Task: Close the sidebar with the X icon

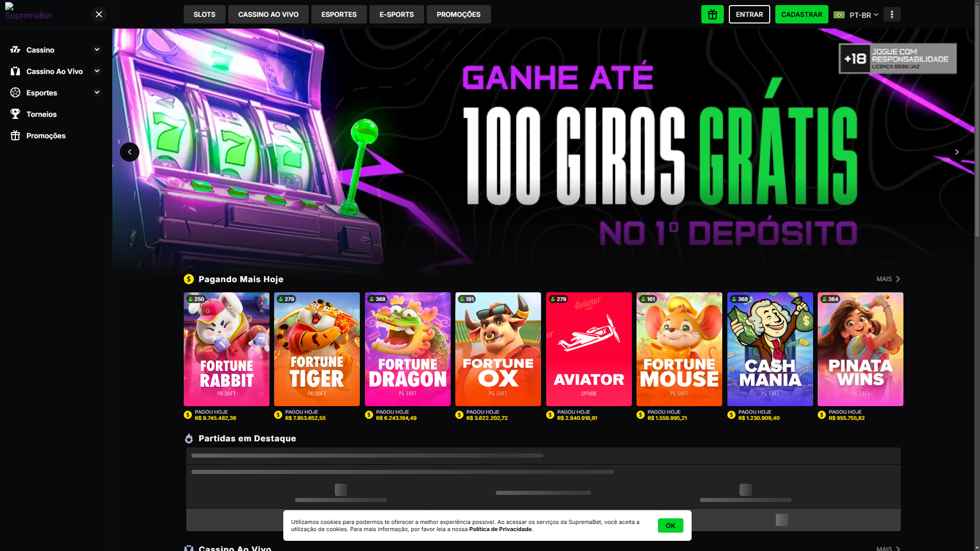Action: [x=99, y=14]
